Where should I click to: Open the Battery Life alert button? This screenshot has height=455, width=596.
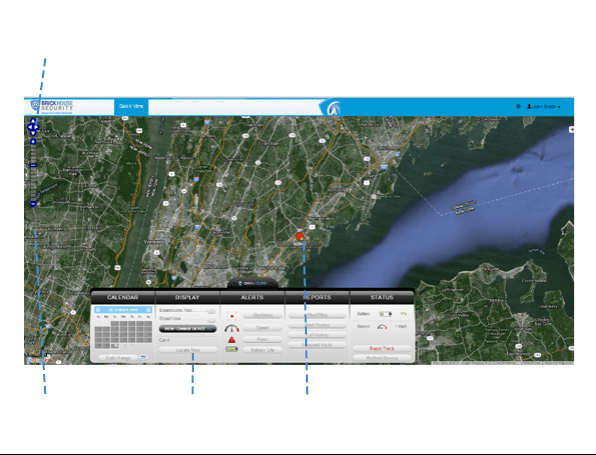(x=262, y=350)
